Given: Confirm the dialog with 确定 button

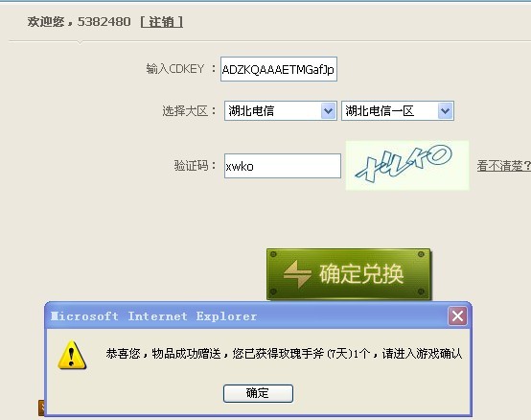Looking at the screenshot, I should [258, 393].
